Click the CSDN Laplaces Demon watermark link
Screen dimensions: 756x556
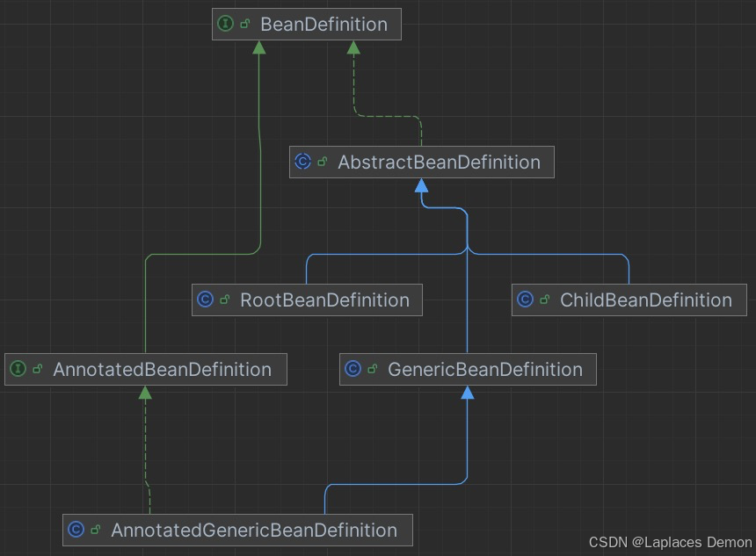pyautogui.click(x=672, y=542)
